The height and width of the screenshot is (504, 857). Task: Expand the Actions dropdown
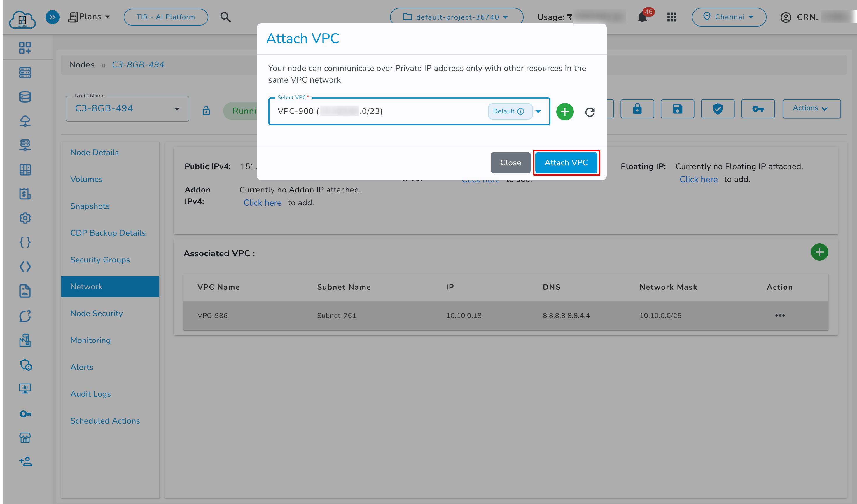click(x=811, y=108)
